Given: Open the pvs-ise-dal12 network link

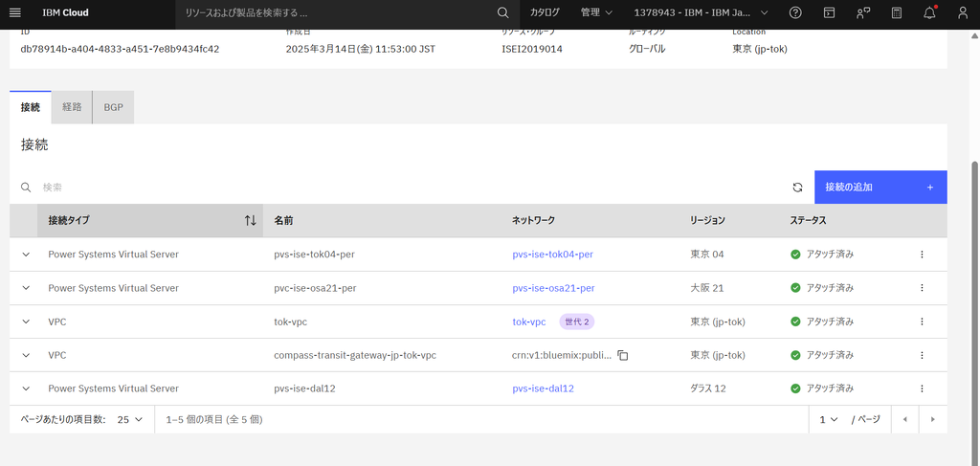Looking at the screenshot, I should pos(543,388).
